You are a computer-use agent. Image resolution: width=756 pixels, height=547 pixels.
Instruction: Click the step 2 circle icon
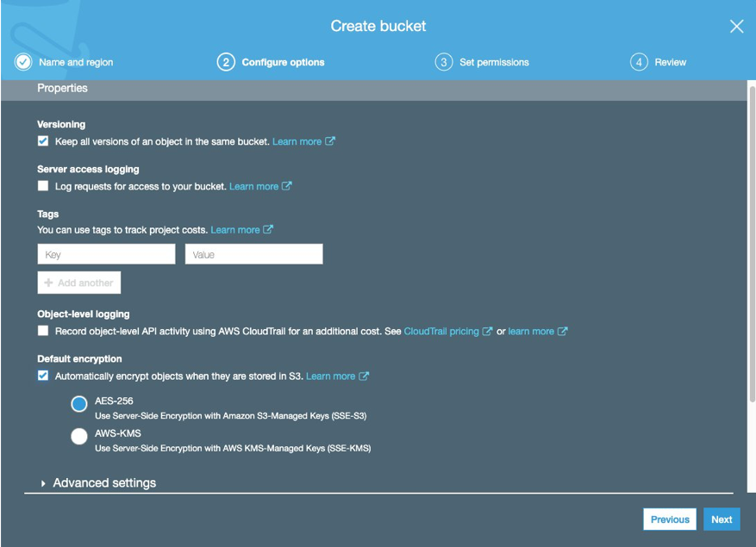pos(226,62)
